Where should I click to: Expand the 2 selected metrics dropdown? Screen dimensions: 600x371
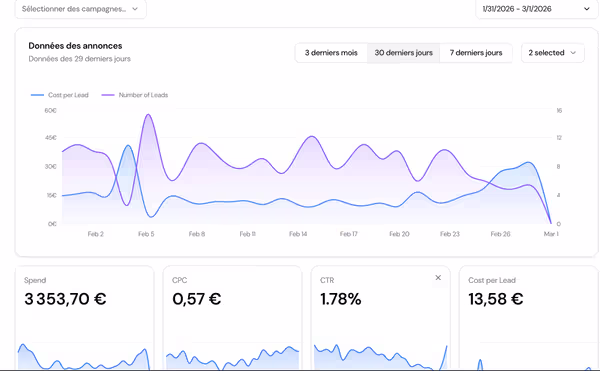(553, 53)
